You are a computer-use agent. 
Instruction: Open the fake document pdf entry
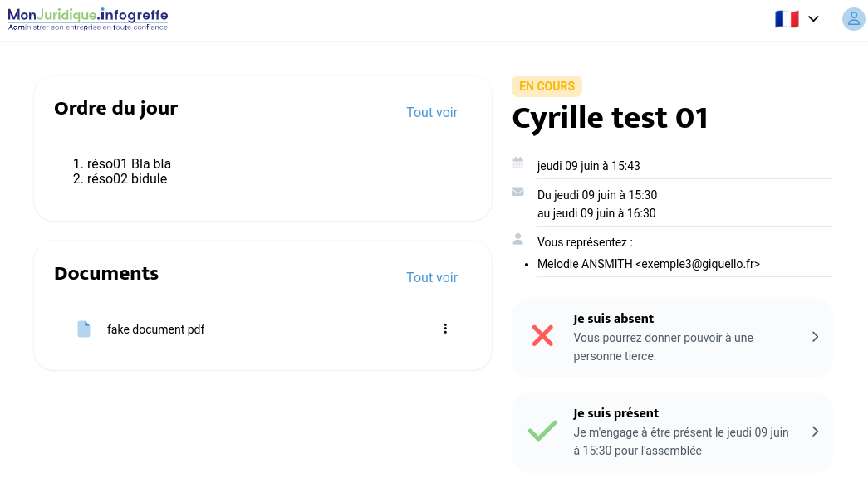click(155, 329)
